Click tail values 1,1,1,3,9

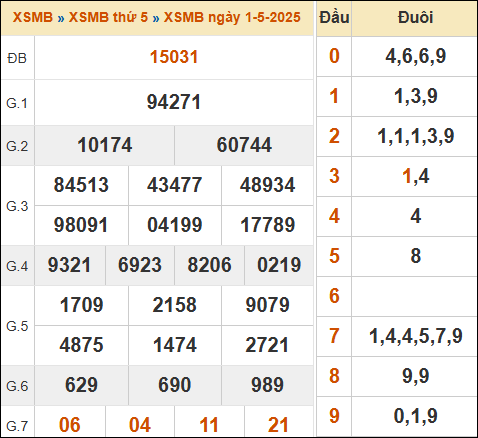415,136
